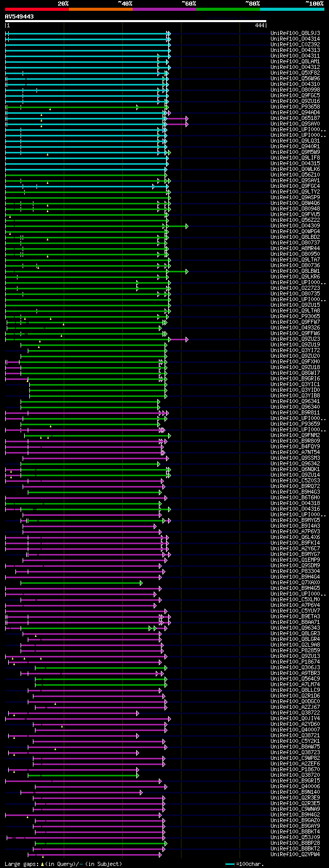Open hit UniRef100_C0Z392

point(295,45)
